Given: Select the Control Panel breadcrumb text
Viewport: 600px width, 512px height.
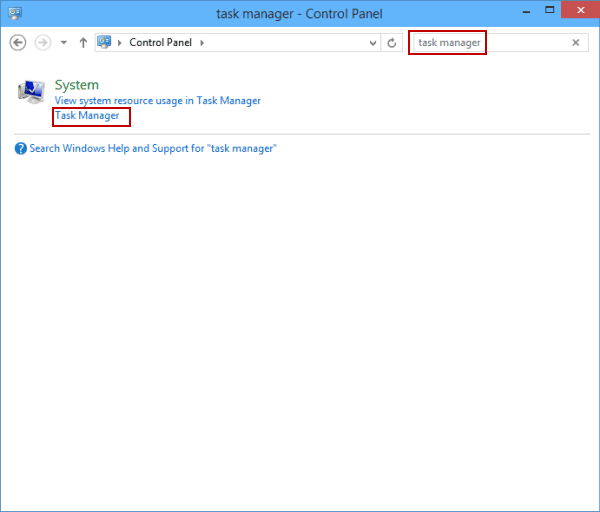Looking at the screenshot, I should click(x=160, y=42).
